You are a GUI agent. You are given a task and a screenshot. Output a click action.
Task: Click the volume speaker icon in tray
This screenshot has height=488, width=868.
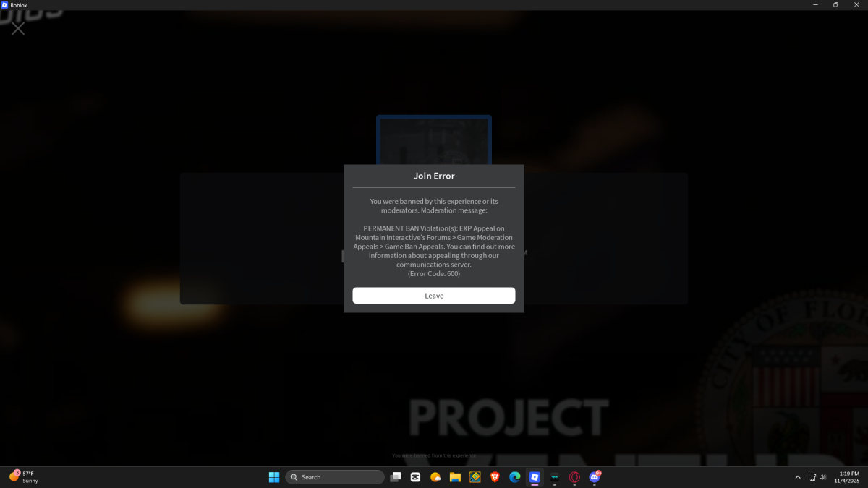pos(823,477)
